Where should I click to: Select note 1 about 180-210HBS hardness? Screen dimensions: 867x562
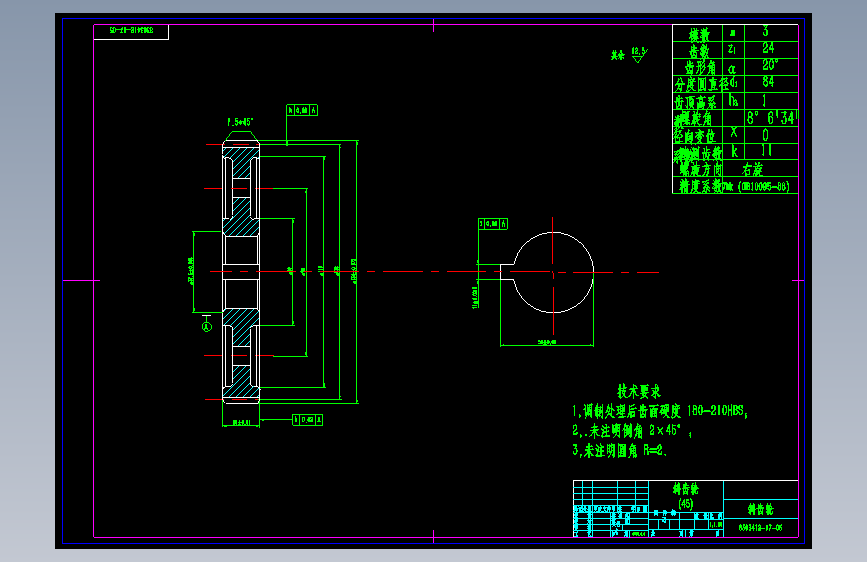pos(660,411)
